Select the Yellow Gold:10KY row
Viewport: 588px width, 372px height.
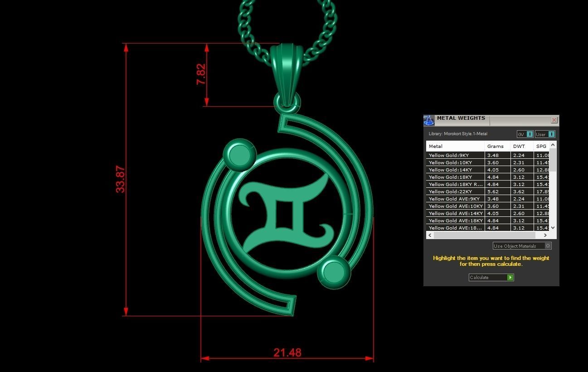(x=487, y=162)
